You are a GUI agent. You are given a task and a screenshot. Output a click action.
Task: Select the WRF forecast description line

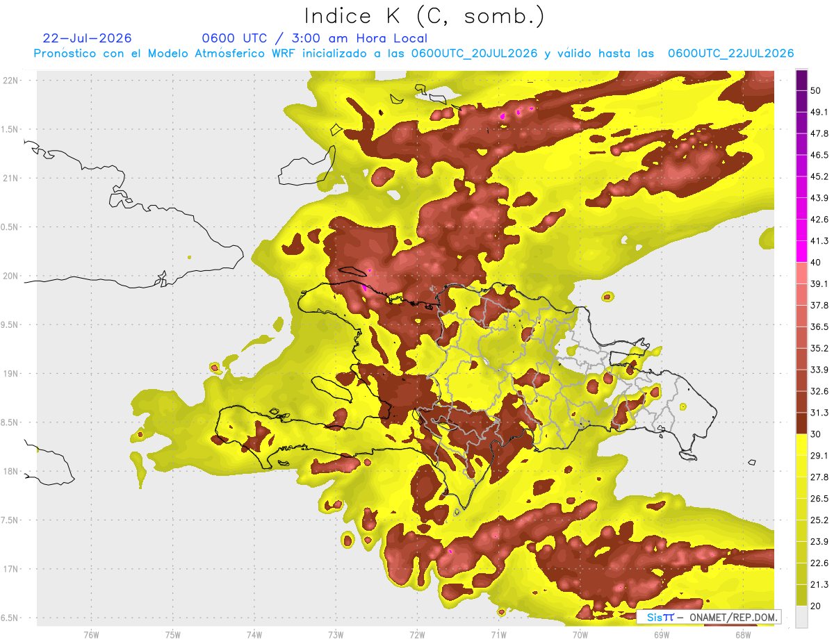(414, 53)
